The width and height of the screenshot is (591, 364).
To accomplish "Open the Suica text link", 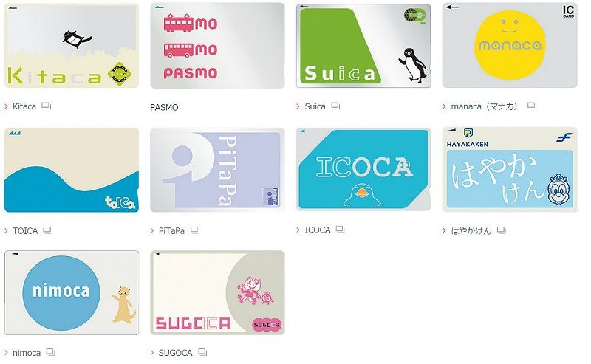I will [315, 106].
